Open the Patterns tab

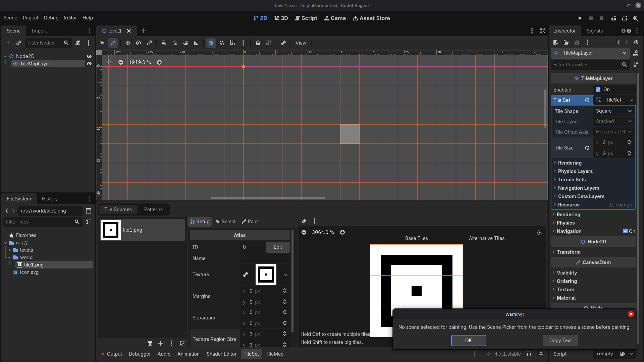point(153,209)
